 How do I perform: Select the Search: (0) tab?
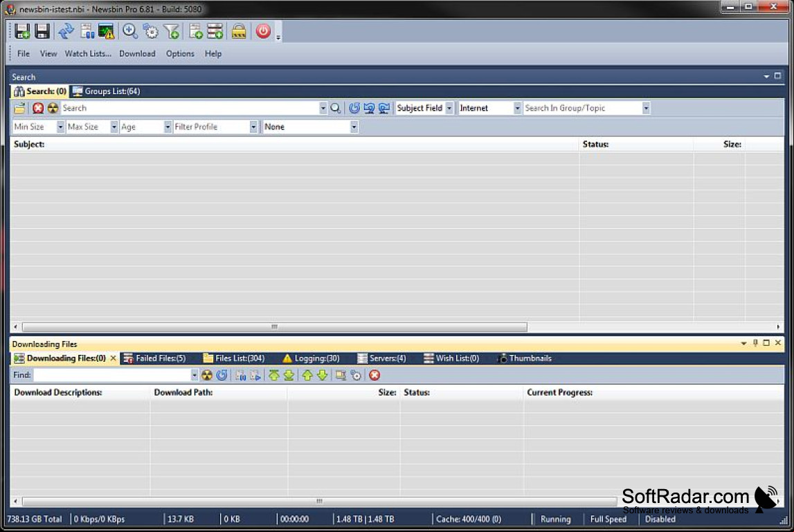tap(40, 91)
